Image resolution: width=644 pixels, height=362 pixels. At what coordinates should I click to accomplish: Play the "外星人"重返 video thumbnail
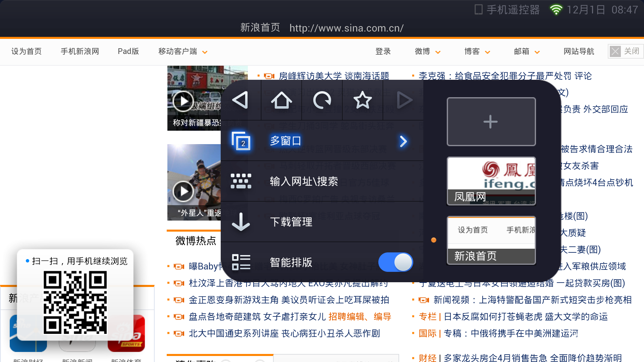(183, 191)
